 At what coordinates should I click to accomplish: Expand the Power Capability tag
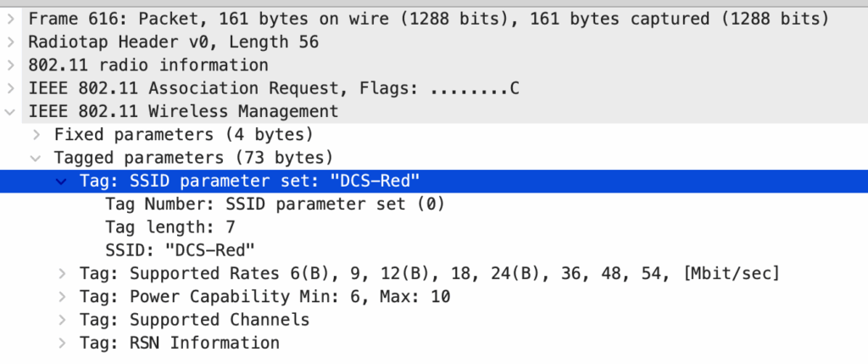[61, 296]
